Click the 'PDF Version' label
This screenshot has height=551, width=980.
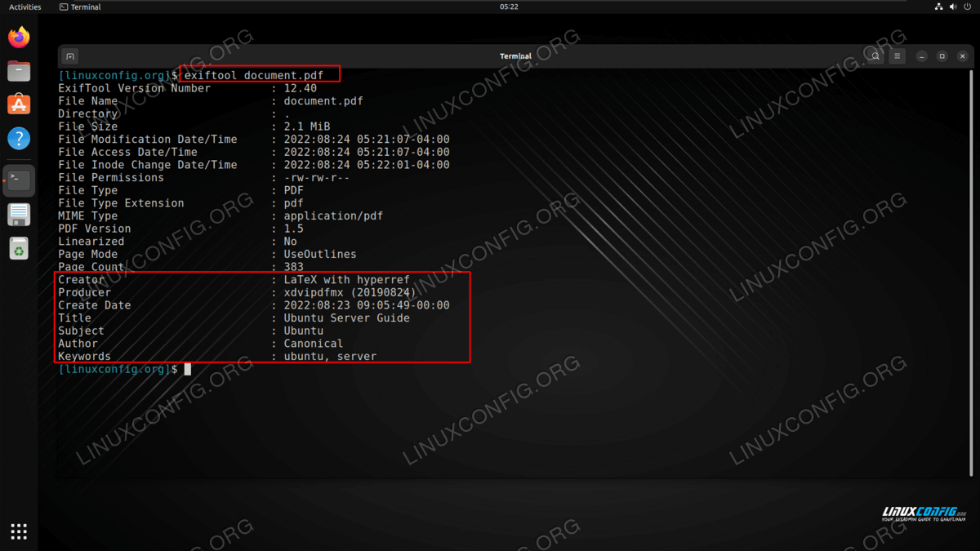94,229
